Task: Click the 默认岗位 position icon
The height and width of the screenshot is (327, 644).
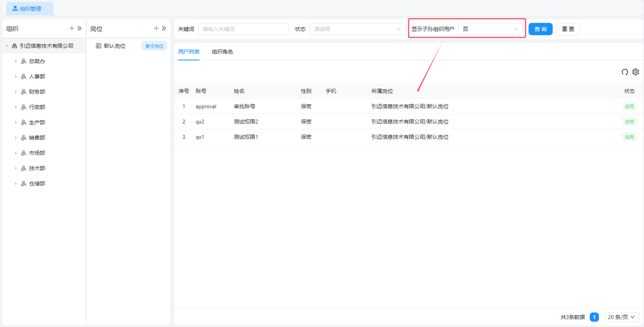Action: pos(98,46)
